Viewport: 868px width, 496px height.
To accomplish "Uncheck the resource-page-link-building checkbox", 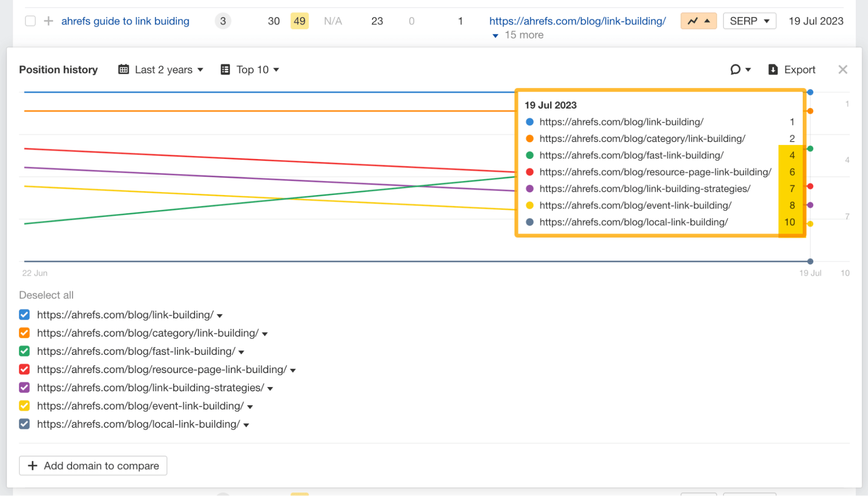I will tap(24, 369).
